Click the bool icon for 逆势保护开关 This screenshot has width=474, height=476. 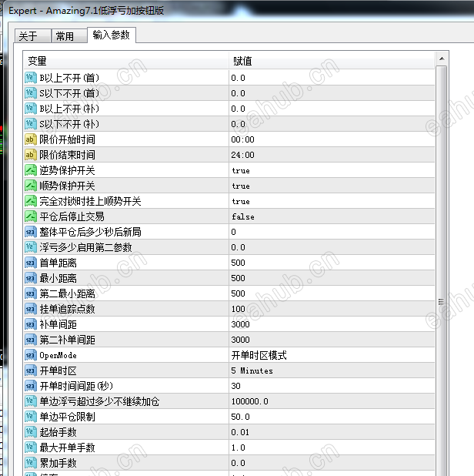30,170
